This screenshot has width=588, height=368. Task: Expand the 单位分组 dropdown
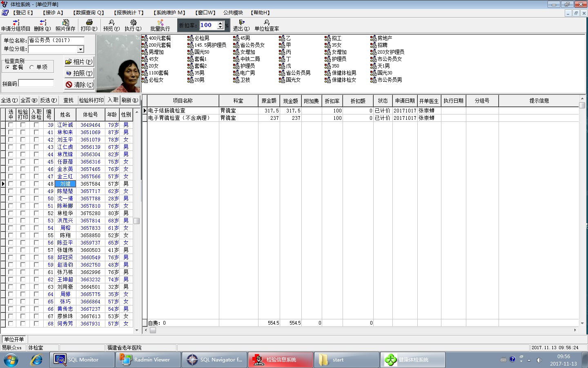click(80, 49)
